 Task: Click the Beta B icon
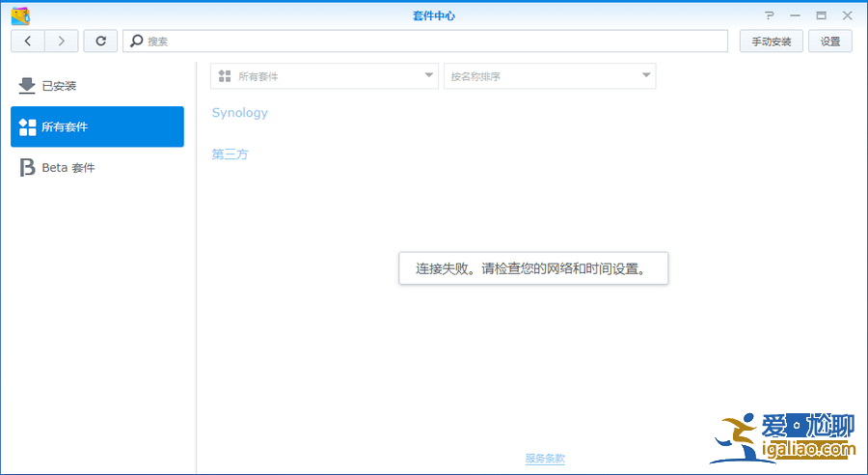tap(27, 167)
